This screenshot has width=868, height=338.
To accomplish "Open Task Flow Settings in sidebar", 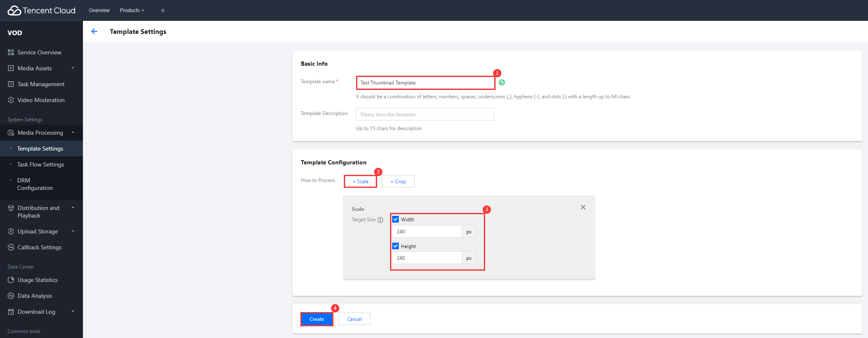I will tap(41, 164).
